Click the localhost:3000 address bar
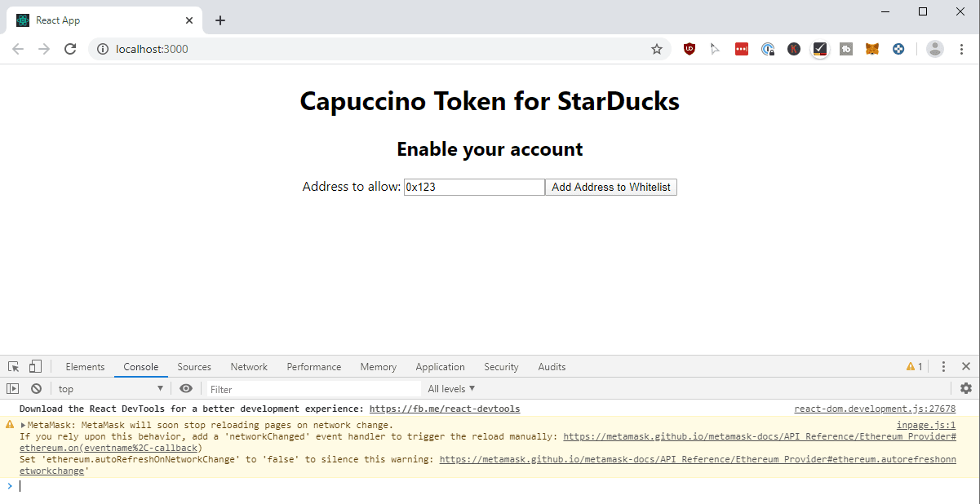This screenshot has width=980, height=504. pos(379,49)
